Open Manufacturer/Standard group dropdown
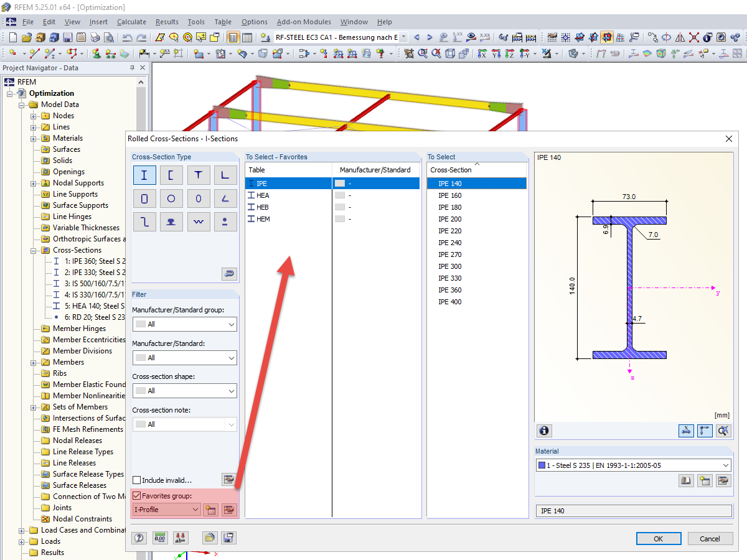The image size is (747, 560). (184, 324)
